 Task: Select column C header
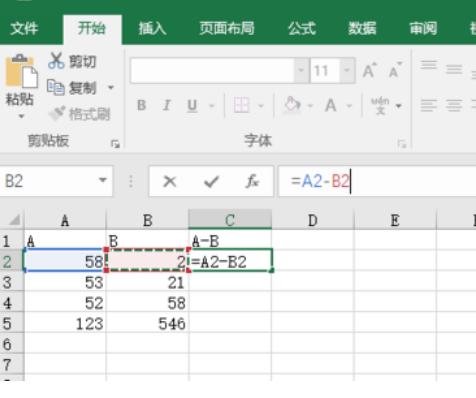click(x=230, y=220)
